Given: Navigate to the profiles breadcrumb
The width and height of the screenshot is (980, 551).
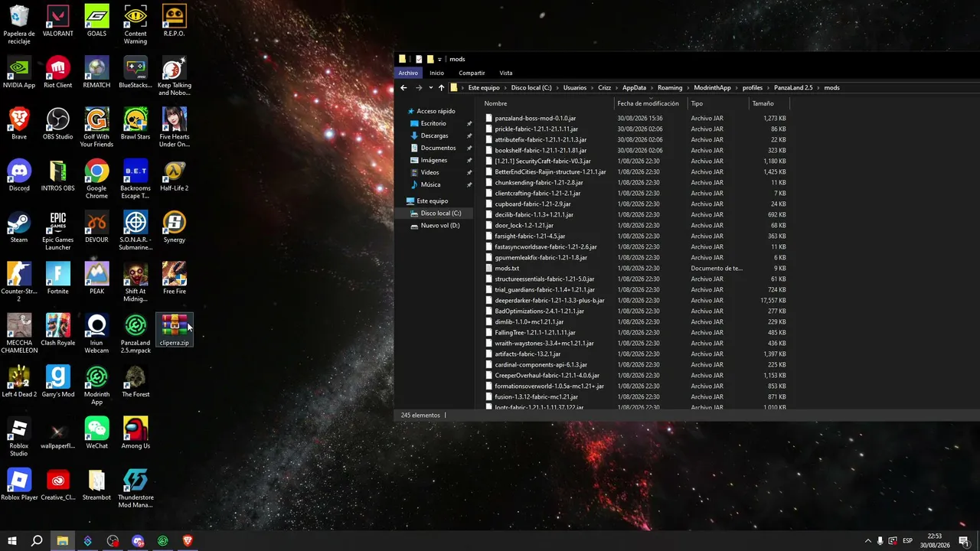Looking at the screenshot, I should [753, 88].
